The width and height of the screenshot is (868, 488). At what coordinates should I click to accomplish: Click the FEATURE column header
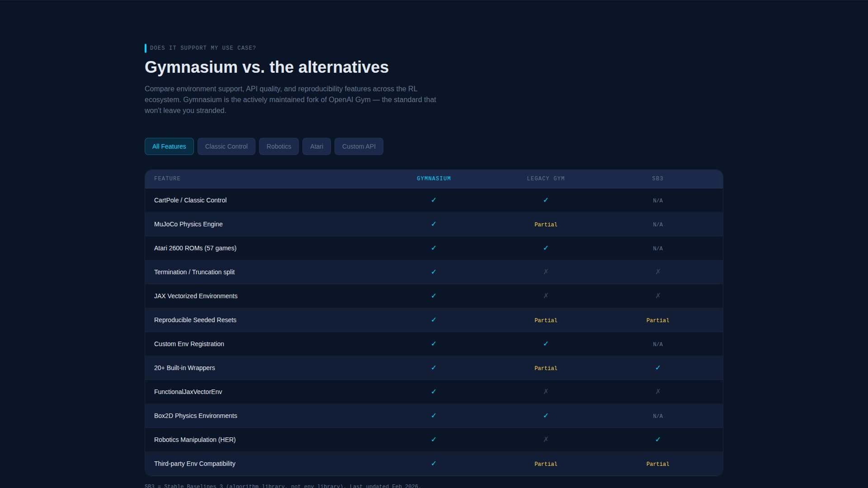tap(167, 178)
